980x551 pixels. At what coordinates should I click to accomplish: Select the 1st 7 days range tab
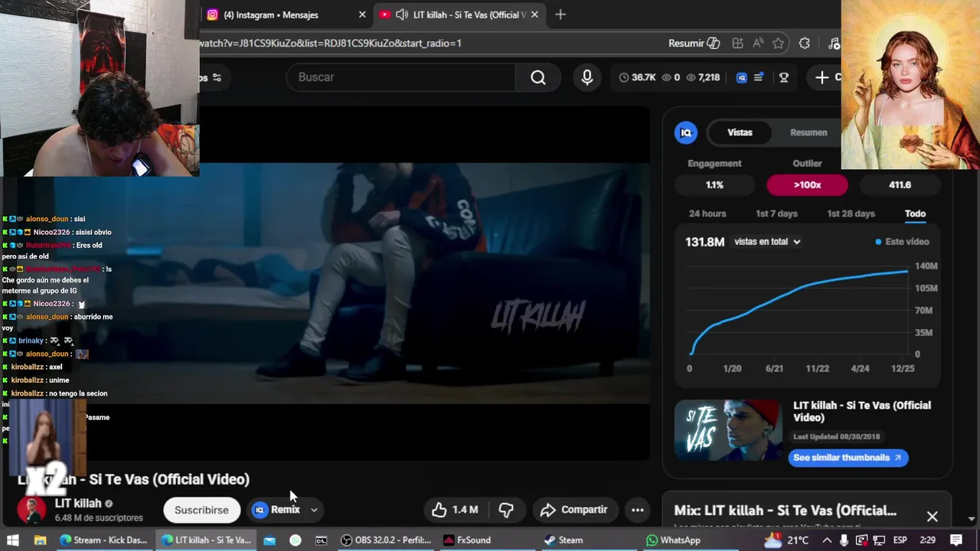click(x=776, y=214)
